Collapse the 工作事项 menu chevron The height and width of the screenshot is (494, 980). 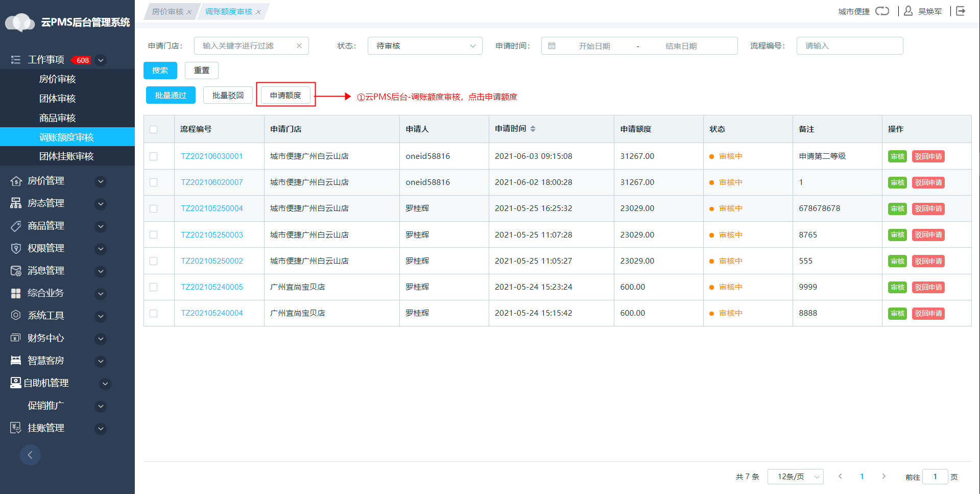(101, 60)
